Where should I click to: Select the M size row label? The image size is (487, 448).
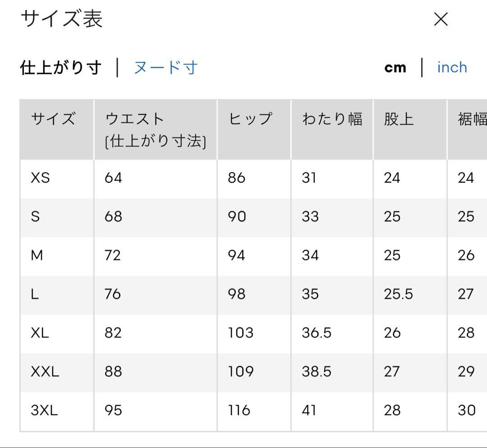37,255
